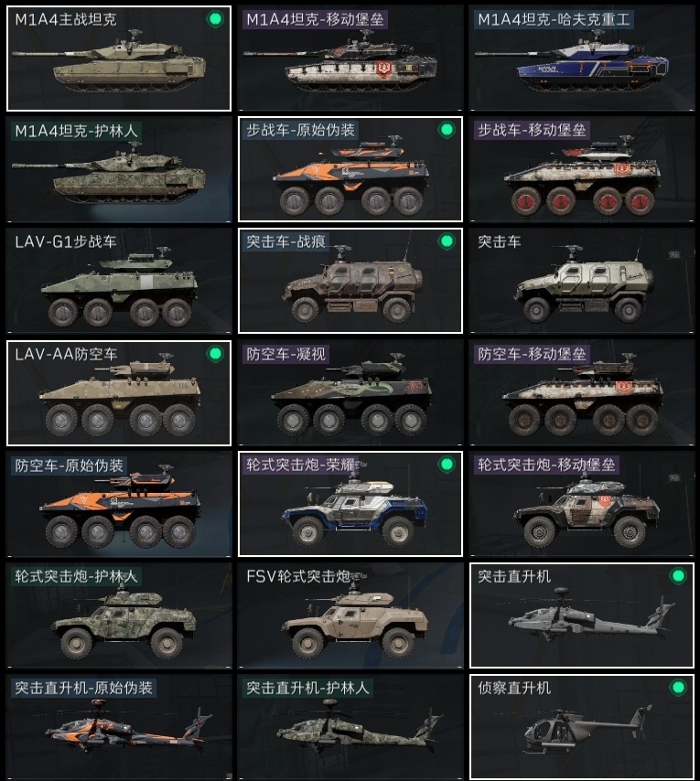Click the green equipped dot on 突击车-战痕

click(x=447, y=241)
